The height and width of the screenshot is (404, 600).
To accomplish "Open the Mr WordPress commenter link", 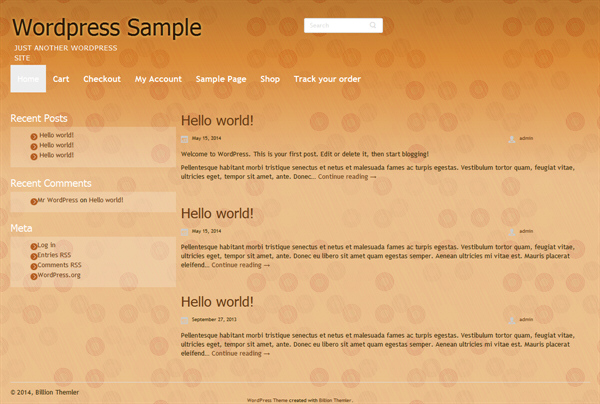I will point(58,200).
